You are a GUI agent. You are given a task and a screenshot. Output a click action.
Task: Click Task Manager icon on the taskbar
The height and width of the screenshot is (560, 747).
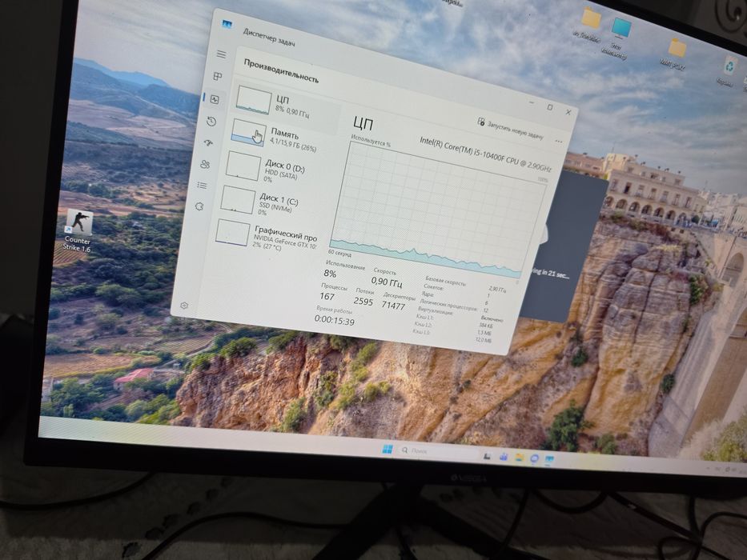(x=550, y=458)
